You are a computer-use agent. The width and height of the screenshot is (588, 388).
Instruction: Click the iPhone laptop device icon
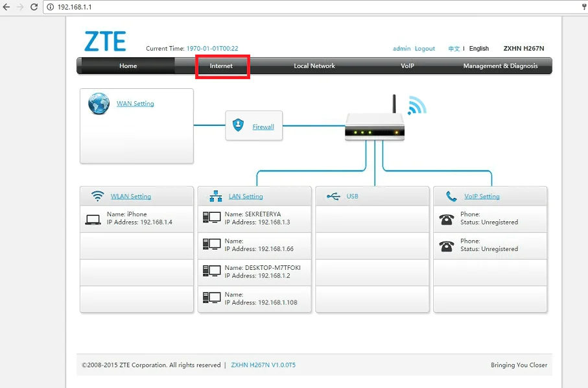[93, 219]
